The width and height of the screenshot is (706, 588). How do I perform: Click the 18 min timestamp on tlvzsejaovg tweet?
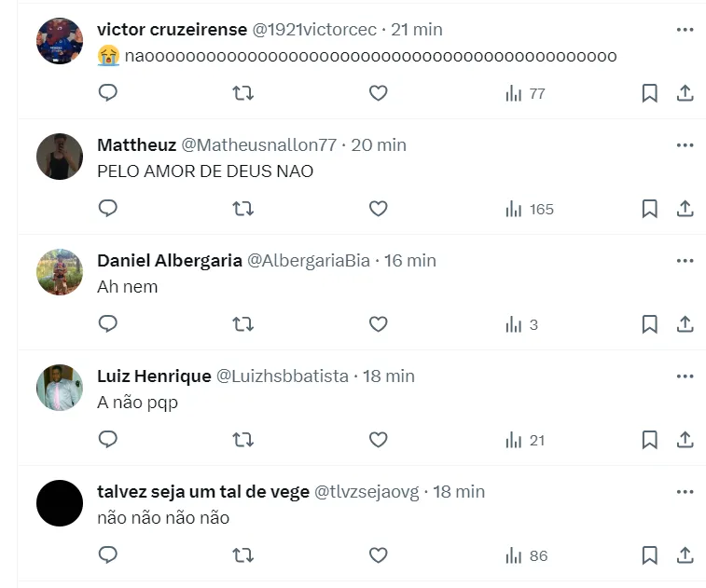pyautogui.click(x=458, y=492)
